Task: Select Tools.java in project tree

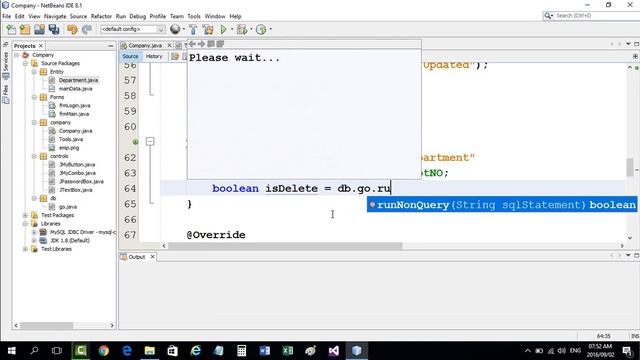Action: click(x=71, y=139)
